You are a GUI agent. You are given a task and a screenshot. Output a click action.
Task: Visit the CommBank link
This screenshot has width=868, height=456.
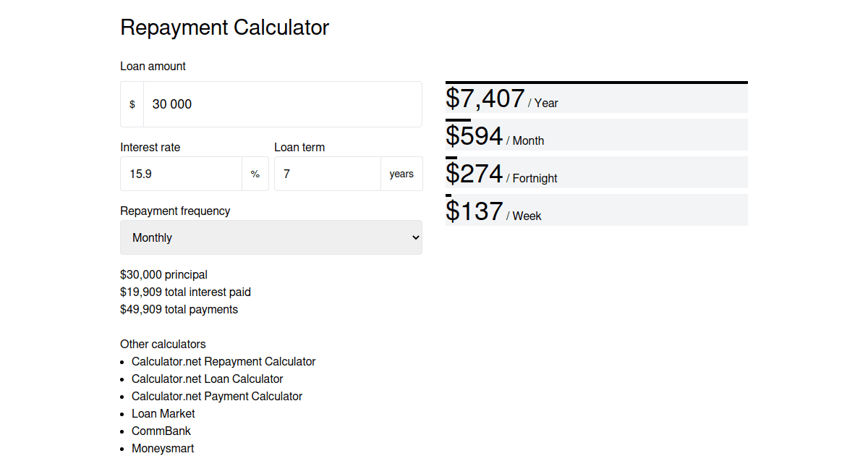161,431
